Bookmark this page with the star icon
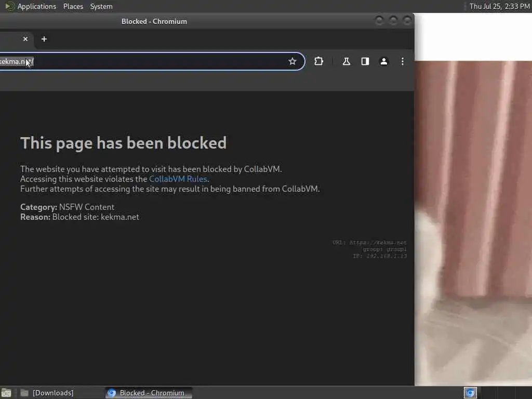 click(x=292, y=61)
